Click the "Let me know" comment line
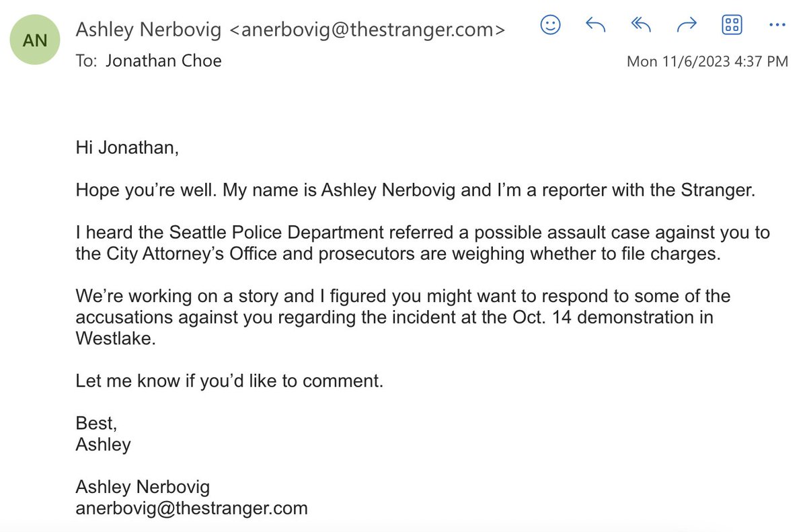The width and height of the screenshot is (807, 532). [229, 381]
